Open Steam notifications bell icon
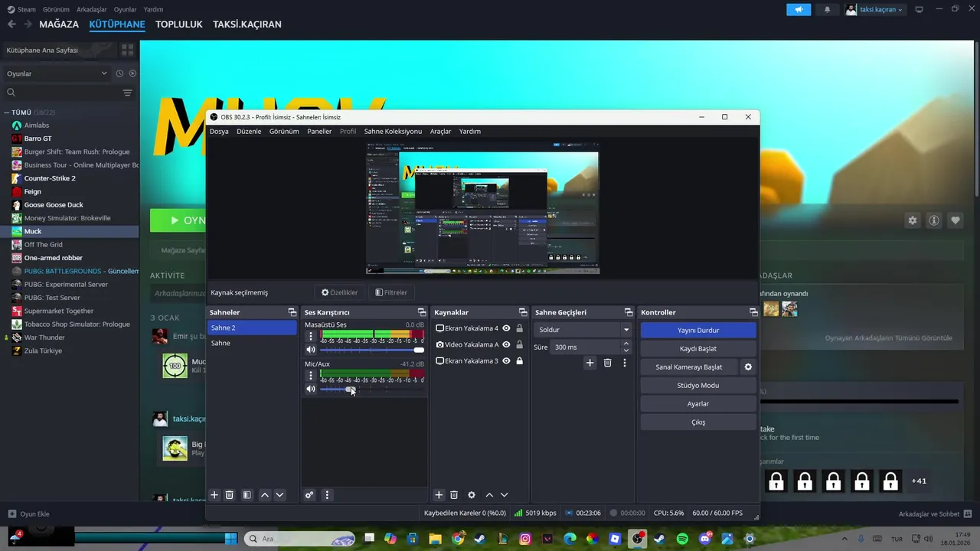Screen dimensions: 980x551 tap(827, 9)
